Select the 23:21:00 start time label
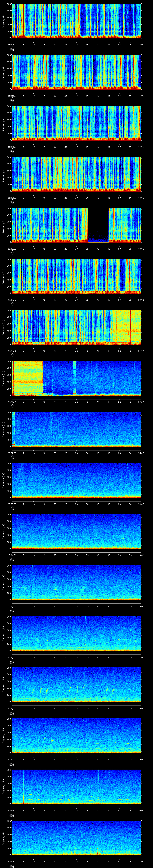The image size is (153, 868). coord(12,402)
